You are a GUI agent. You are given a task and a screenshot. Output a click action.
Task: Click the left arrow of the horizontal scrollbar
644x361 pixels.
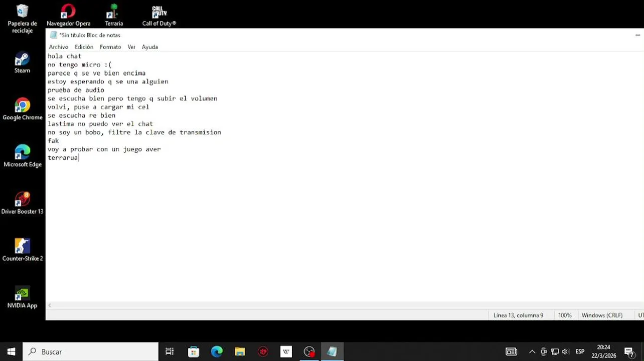(x=50, y=305)
